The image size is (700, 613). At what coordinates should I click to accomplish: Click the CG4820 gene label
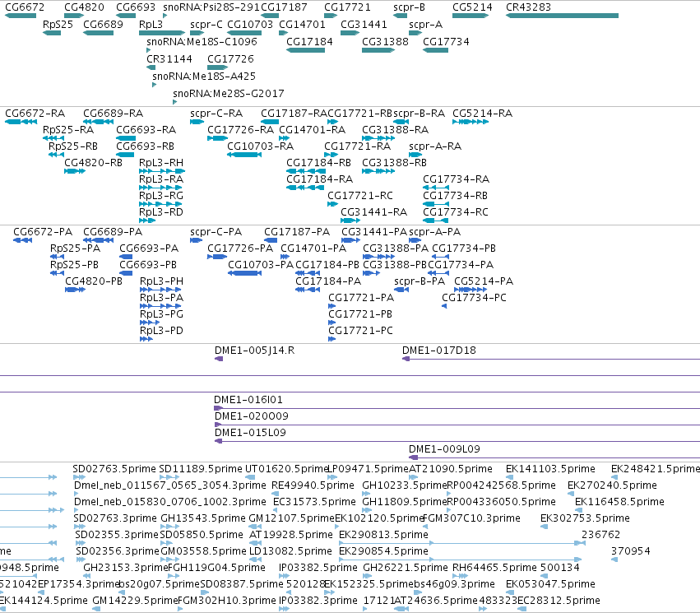(84, 7)
